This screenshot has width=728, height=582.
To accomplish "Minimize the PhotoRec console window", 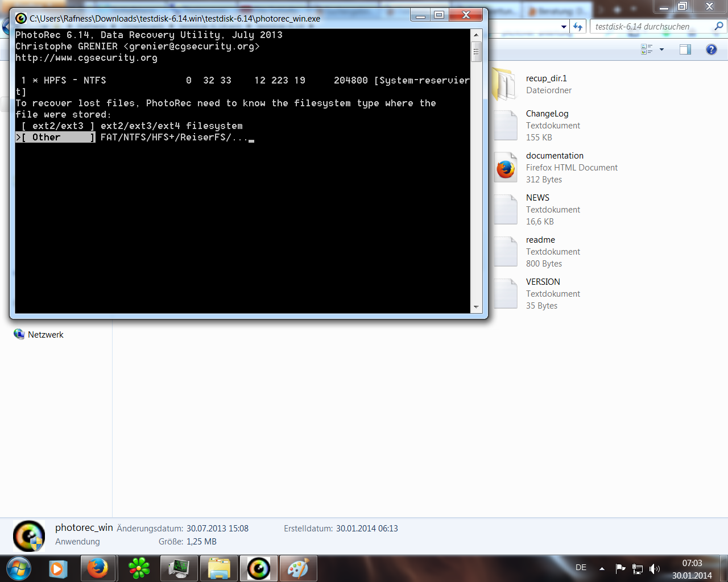I will point(420,15).
